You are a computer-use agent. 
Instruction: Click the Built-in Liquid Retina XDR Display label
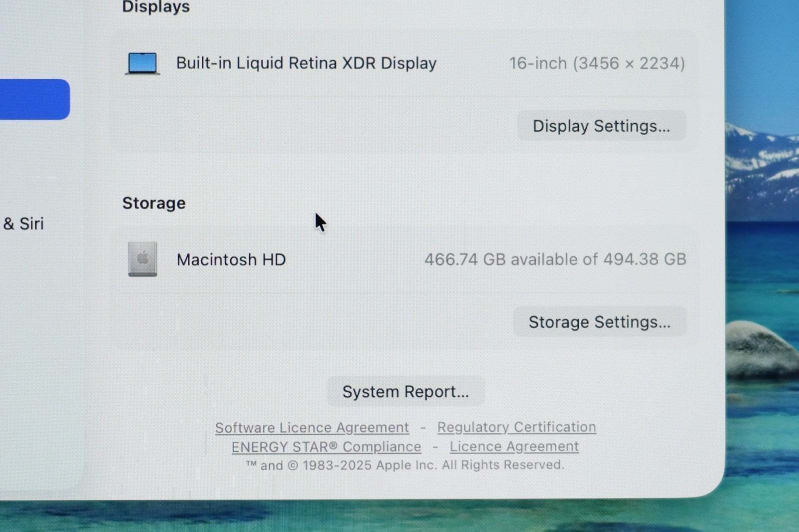click(306, 63)
